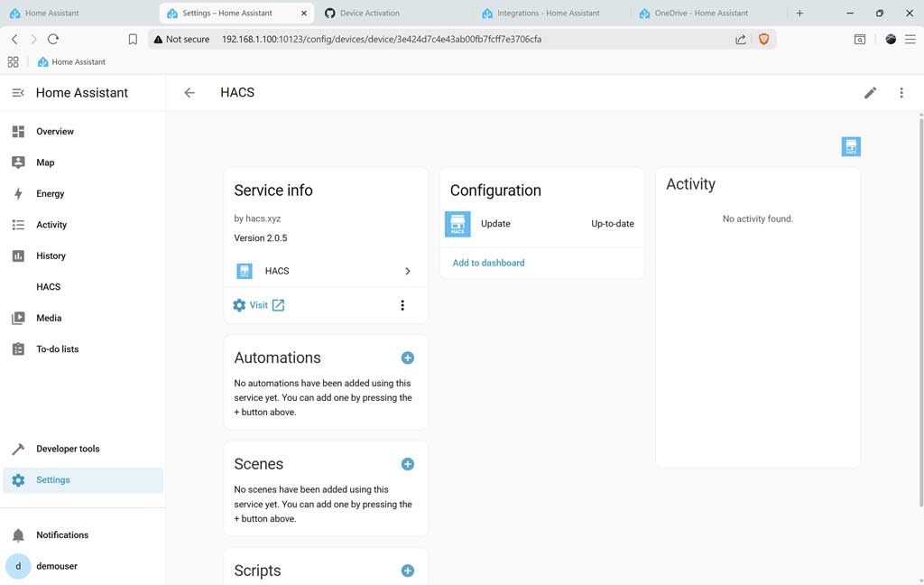Click 'No activity found.' text

757,218
